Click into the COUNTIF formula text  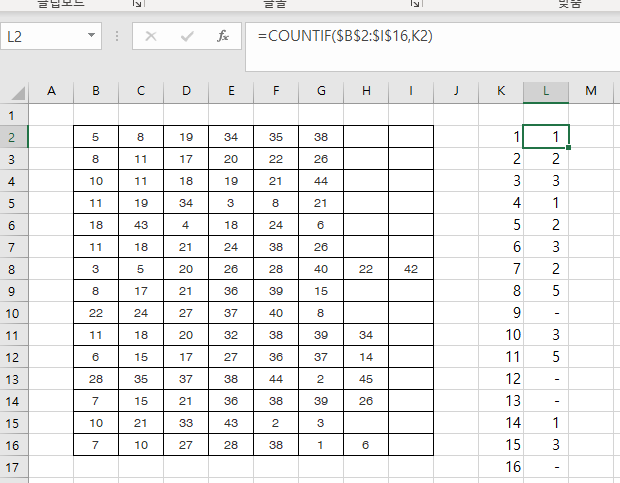point(345,36)
